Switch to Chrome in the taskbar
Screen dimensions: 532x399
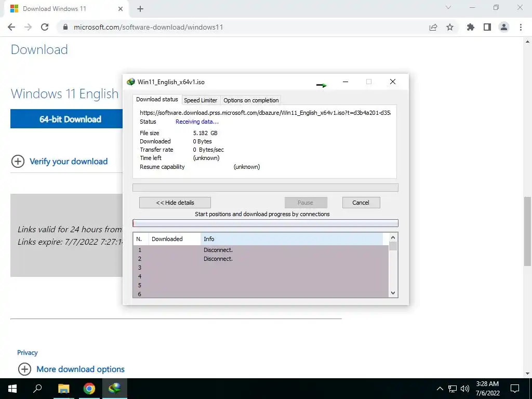pyautogui.click(x=89, y=389)
